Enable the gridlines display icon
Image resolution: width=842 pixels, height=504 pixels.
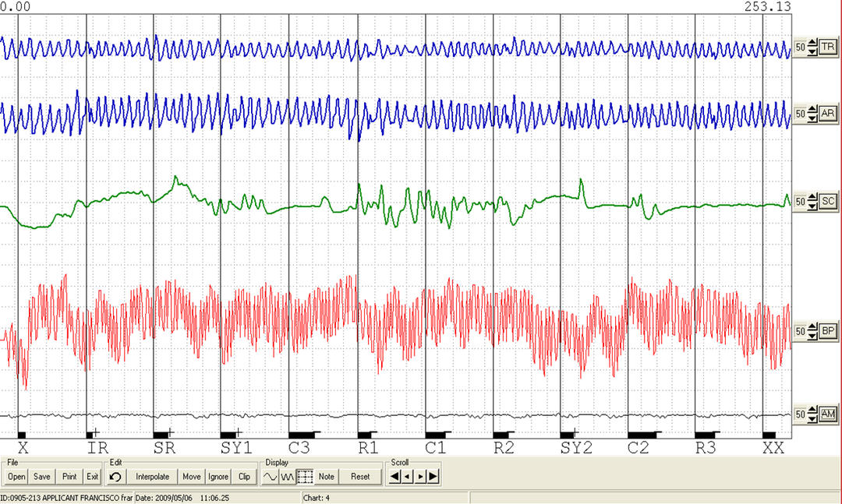[306, 476]
